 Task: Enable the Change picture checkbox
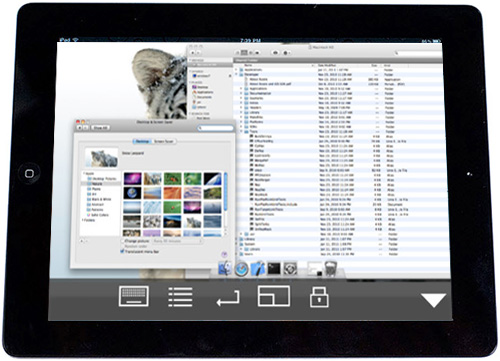coord(122,241)
